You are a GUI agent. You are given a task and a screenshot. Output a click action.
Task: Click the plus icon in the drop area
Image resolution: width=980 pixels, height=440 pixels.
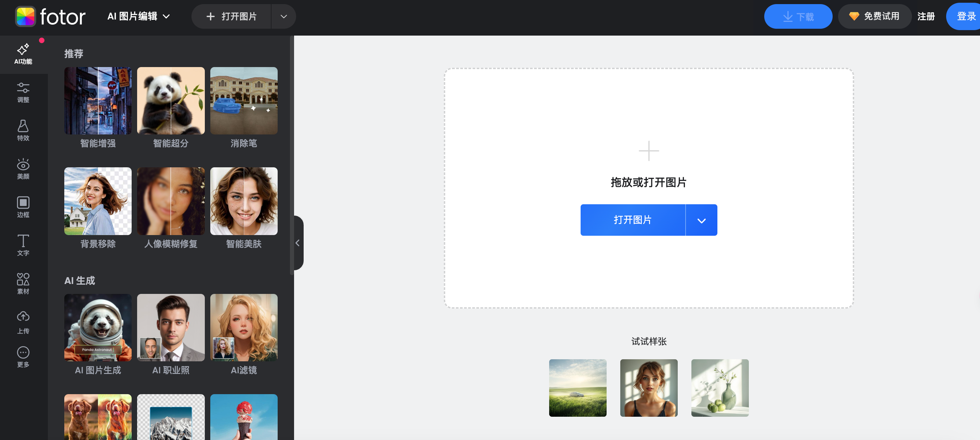(649, 151)
